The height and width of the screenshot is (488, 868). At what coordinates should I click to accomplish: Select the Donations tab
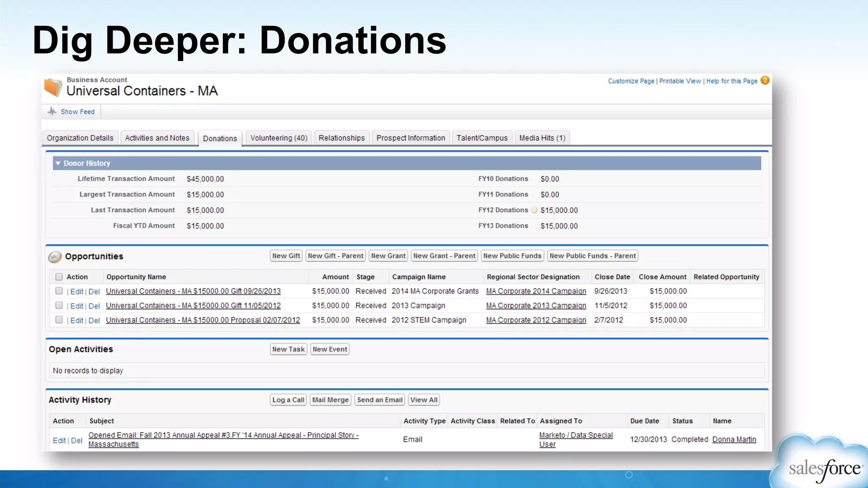pyautogui.click(x=220, y=139)
